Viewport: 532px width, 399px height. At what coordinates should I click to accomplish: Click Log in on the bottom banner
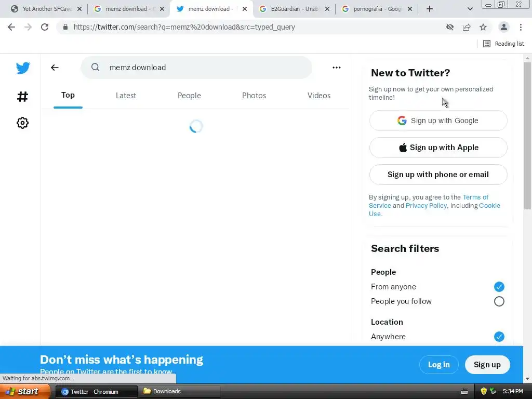[438, 365]
